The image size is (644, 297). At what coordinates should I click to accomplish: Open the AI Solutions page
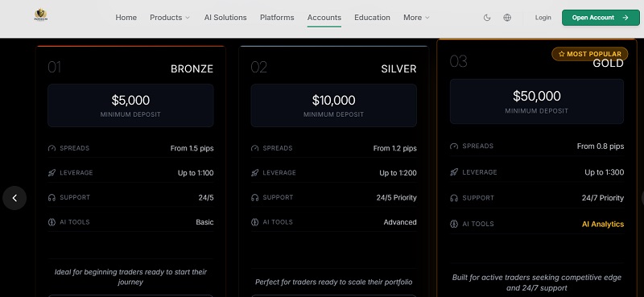point(225,18)
